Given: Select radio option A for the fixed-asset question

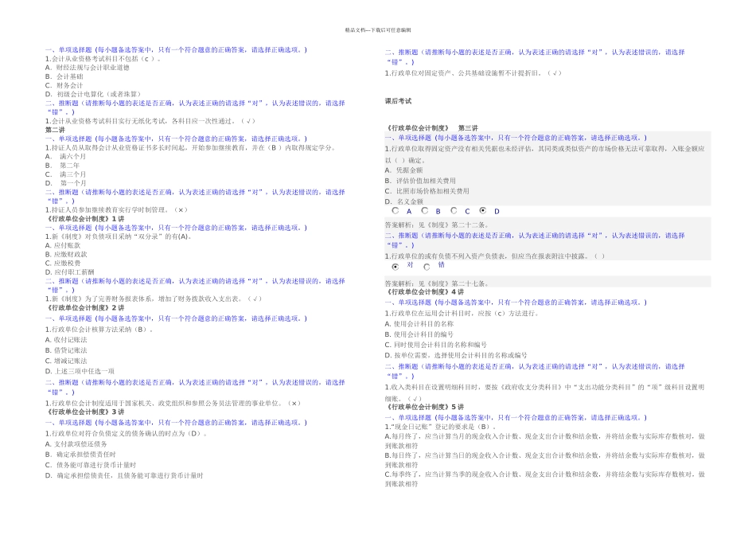Looking at the screenshot, I should [396, 211].
